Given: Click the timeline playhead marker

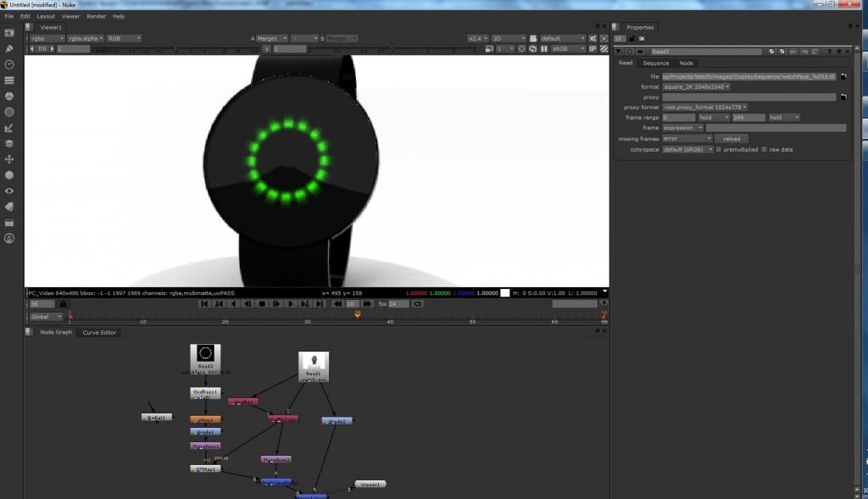Looking at the screenshot, I should coord(357,314).
